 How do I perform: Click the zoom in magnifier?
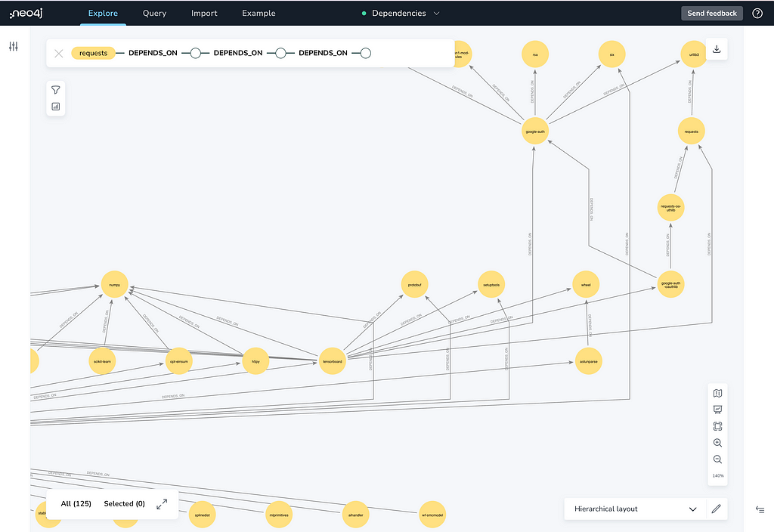click(718, 443)
